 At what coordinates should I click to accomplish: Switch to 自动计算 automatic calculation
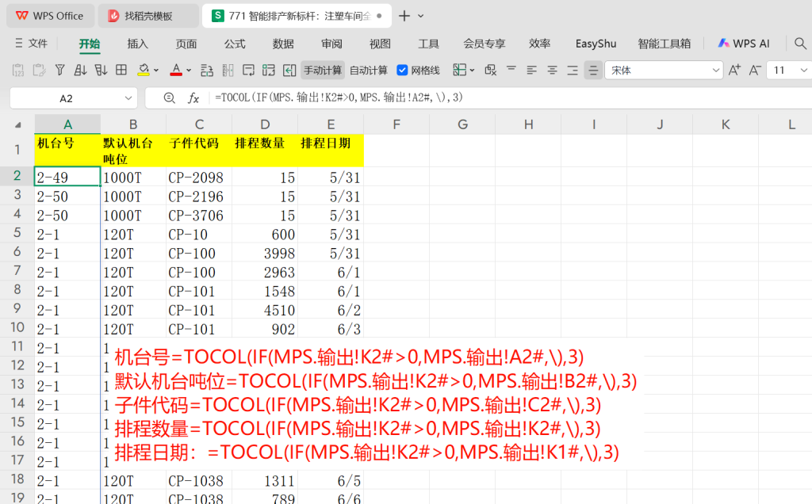point(369,71)
